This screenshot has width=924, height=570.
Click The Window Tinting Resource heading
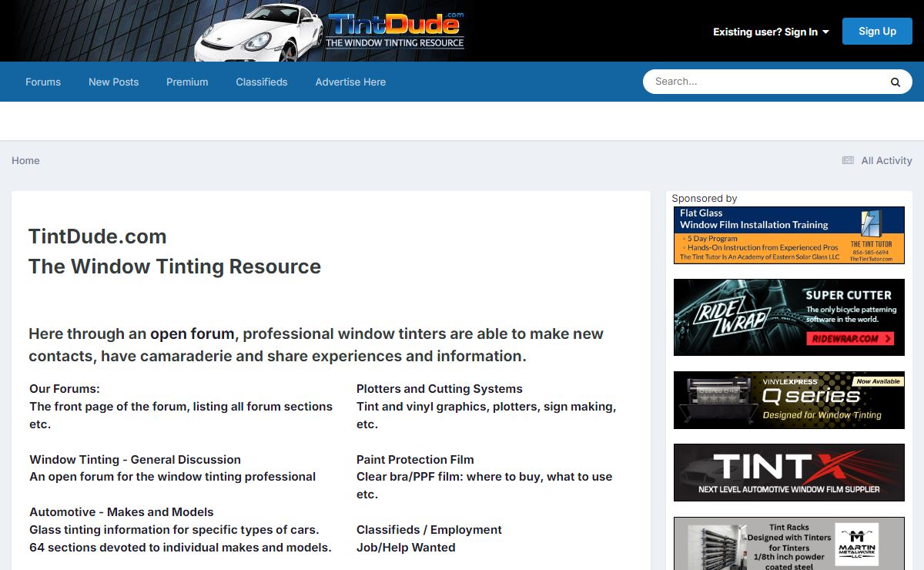coord(175,267)
